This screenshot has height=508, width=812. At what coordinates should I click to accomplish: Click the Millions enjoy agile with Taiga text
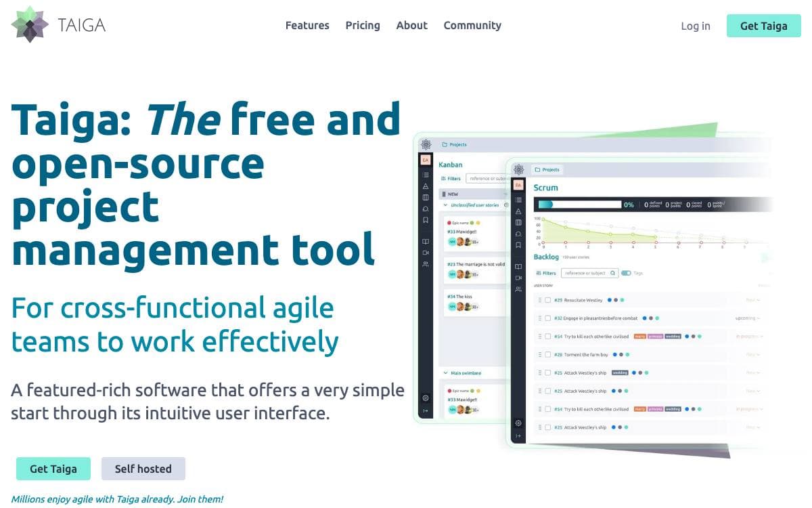coord(117,499)
